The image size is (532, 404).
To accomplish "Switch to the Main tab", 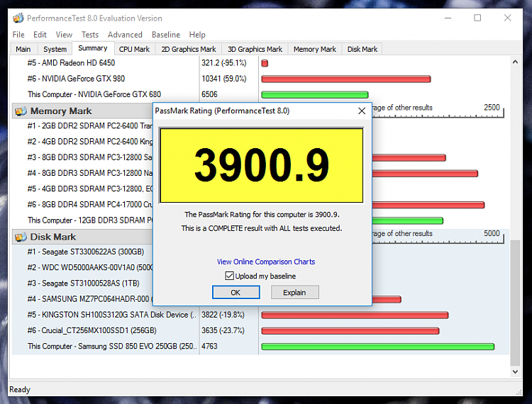I will point(23,49).
